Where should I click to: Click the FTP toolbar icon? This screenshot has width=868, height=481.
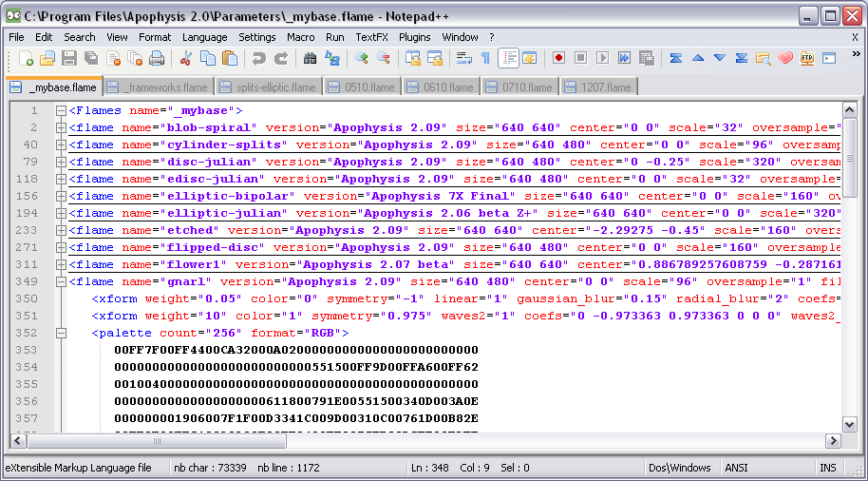pos(807,58)
